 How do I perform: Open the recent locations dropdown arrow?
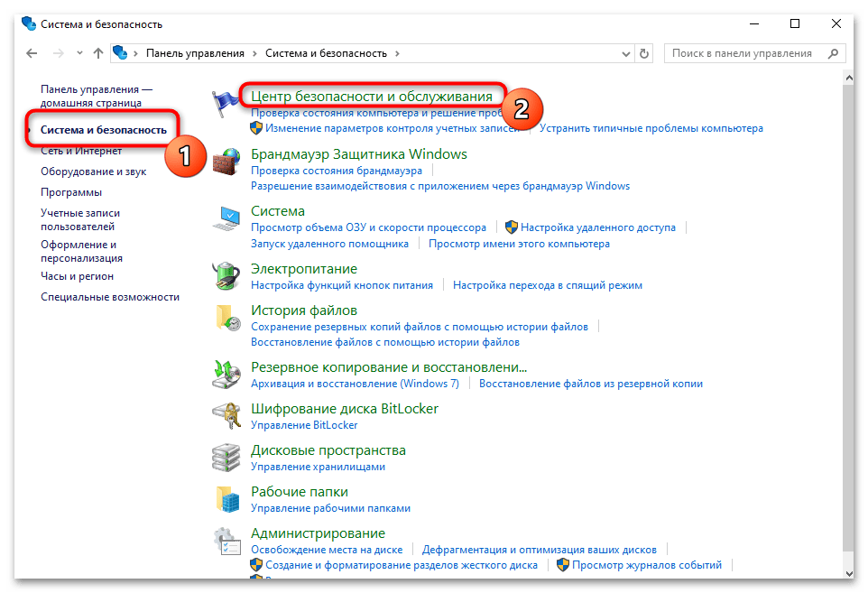[x=79, y=53]
